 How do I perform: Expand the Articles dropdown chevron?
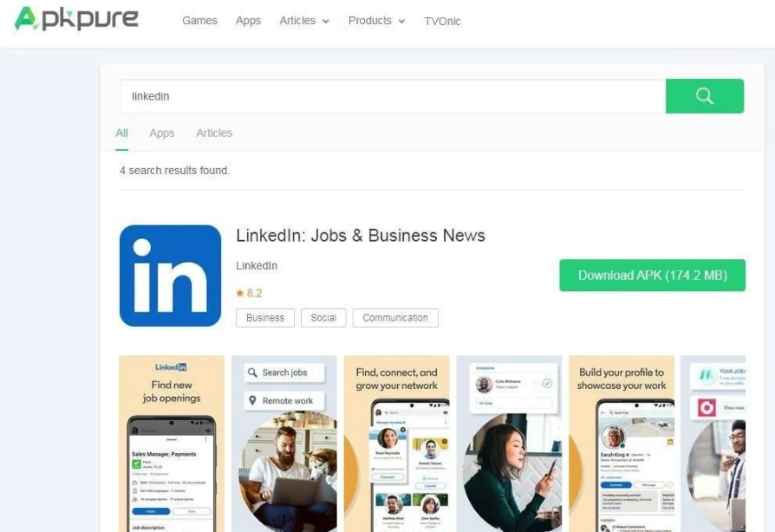(326, 22)
